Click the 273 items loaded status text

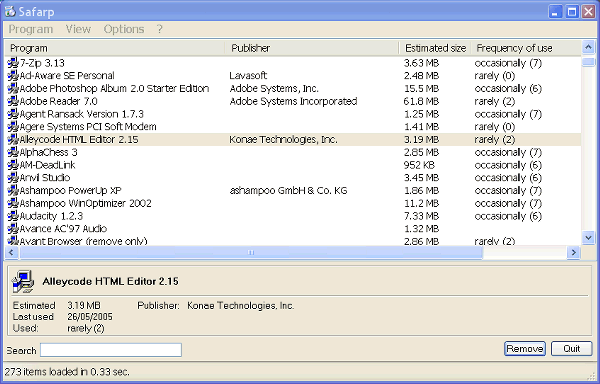(x=67, y=371)
